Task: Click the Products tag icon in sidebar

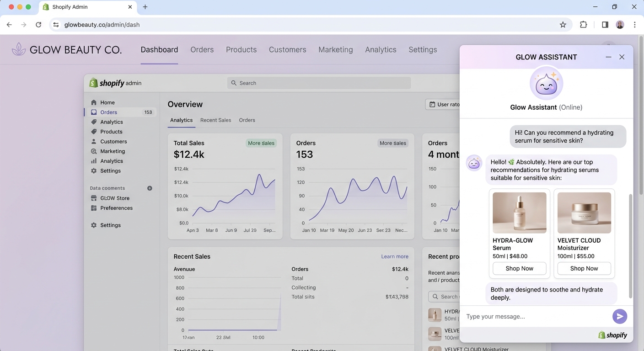Action: coord(94,132)
